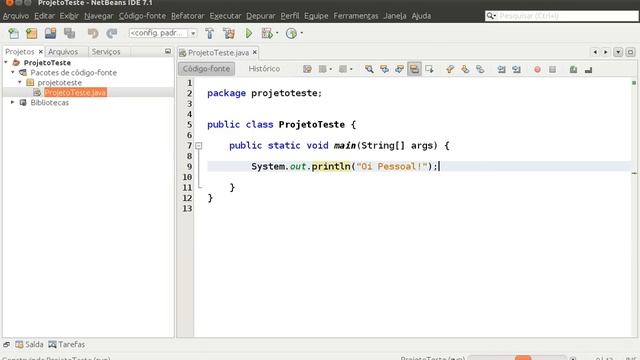Collapse main method code fold
The height and width of the screenshot is (360, 640).
199,145
